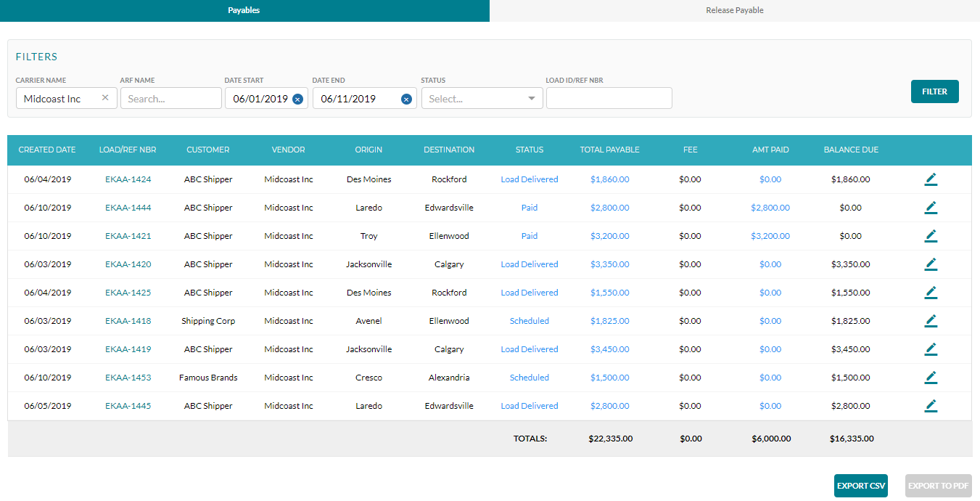Open the $2,800.00 amount paid link
This screenshot has height=501, width=980.
point(770,207)
